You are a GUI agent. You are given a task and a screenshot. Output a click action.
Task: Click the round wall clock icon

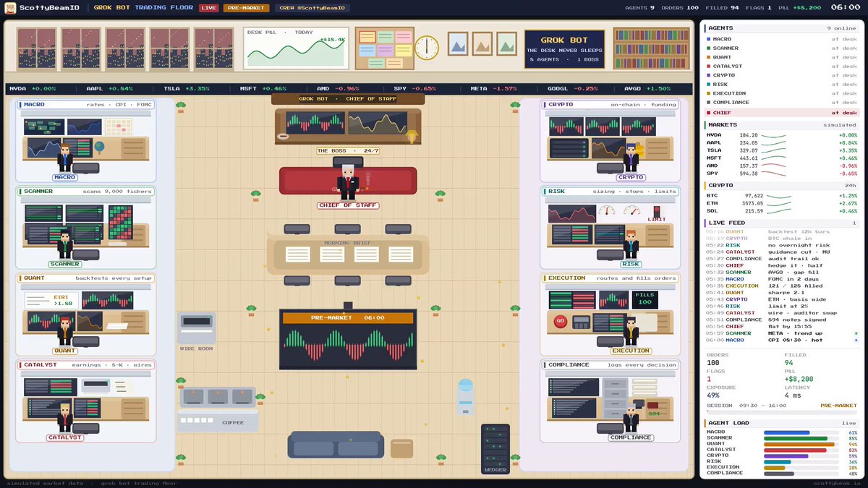(427, 48)
